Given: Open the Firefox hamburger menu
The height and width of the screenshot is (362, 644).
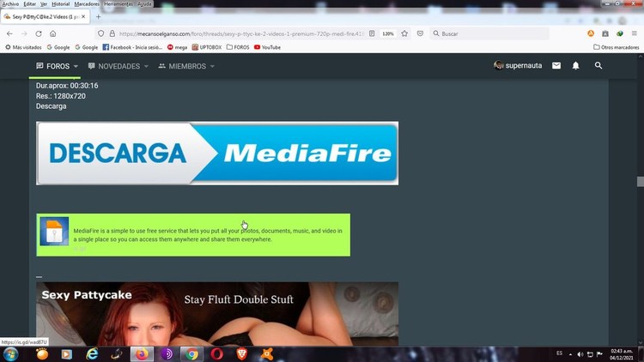Looking at the screenshot, I should pos(635,33).
